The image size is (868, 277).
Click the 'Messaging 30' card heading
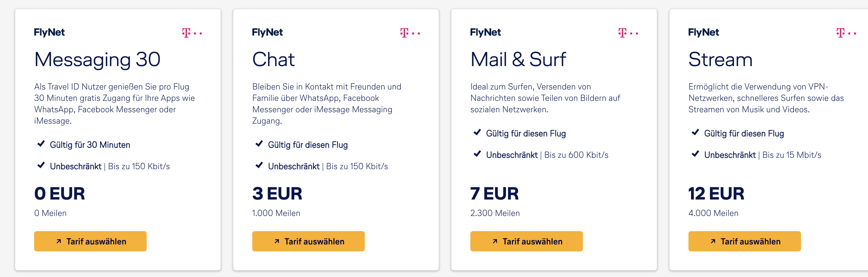coord(97,60)
